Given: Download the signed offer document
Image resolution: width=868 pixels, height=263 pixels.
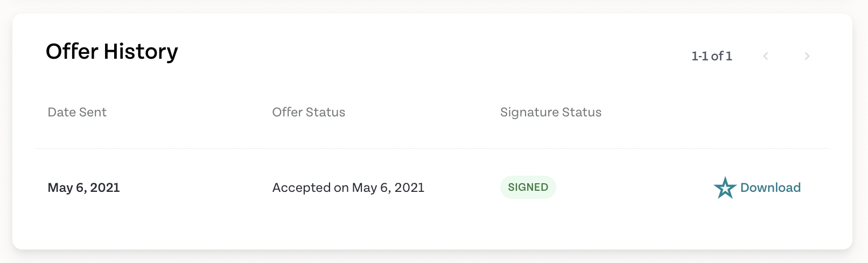Looking at the screenshot, I should coord(757,188).
